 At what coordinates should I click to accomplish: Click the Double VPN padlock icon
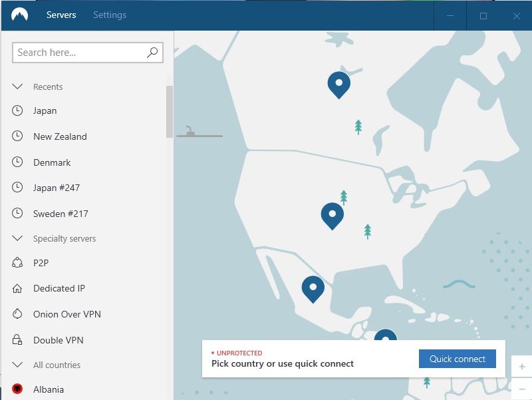(17, 339)
